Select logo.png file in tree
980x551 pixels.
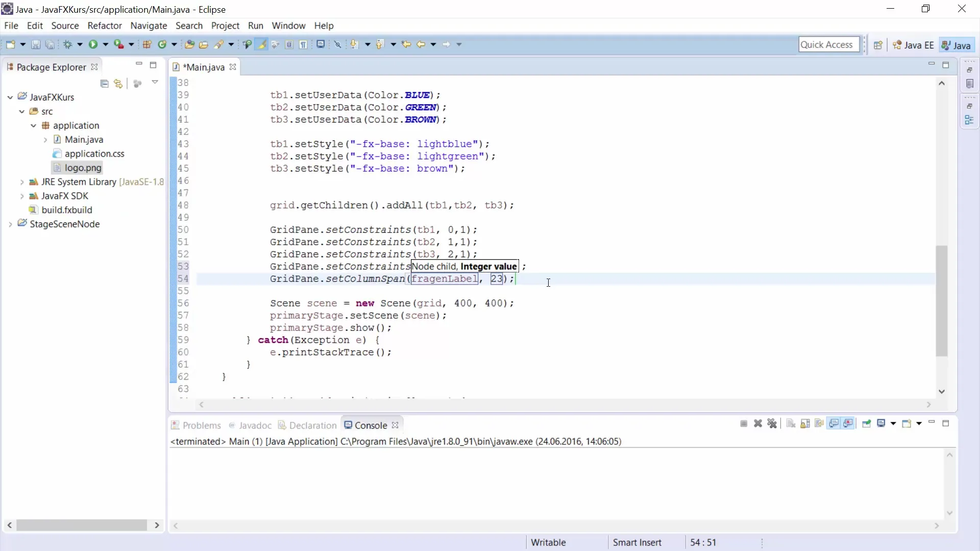(78, 167)
